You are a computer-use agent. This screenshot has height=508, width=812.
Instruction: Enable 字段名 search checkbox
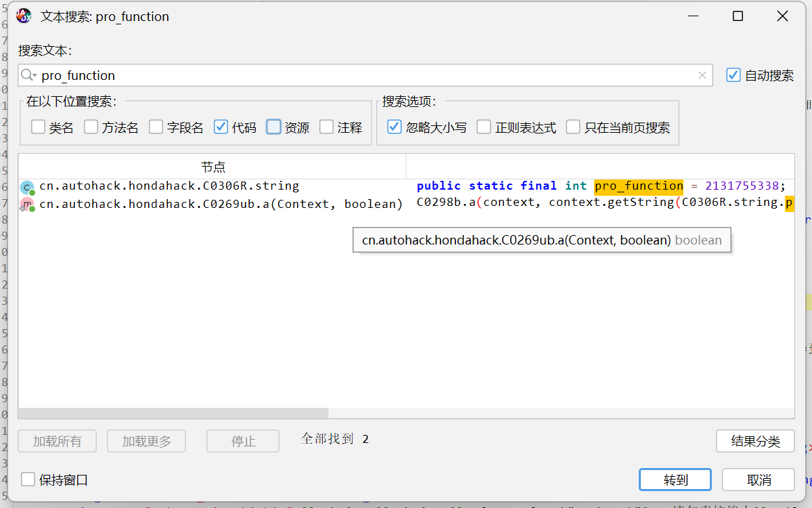[156, 127]
